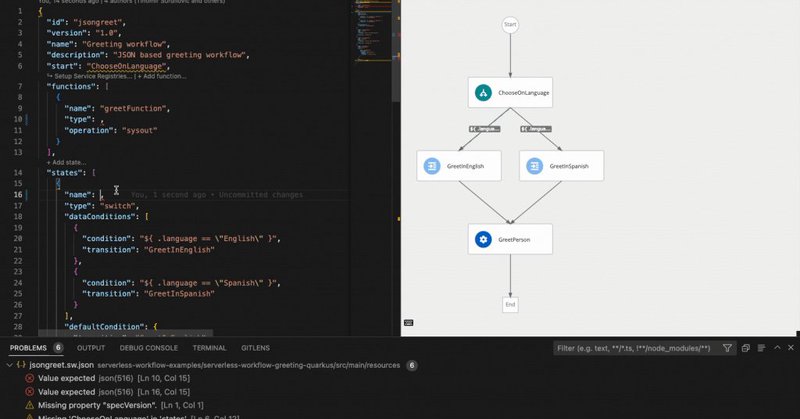Click the "switch" type value
This screenshot has width=800, height=419.
(x=117, y=206)
